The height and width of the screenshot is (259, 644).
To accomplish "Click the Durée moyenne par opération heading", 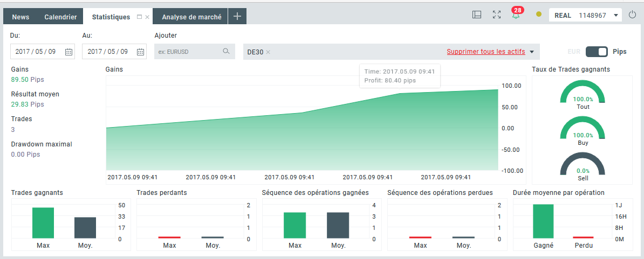I will [x=559, y=192].
